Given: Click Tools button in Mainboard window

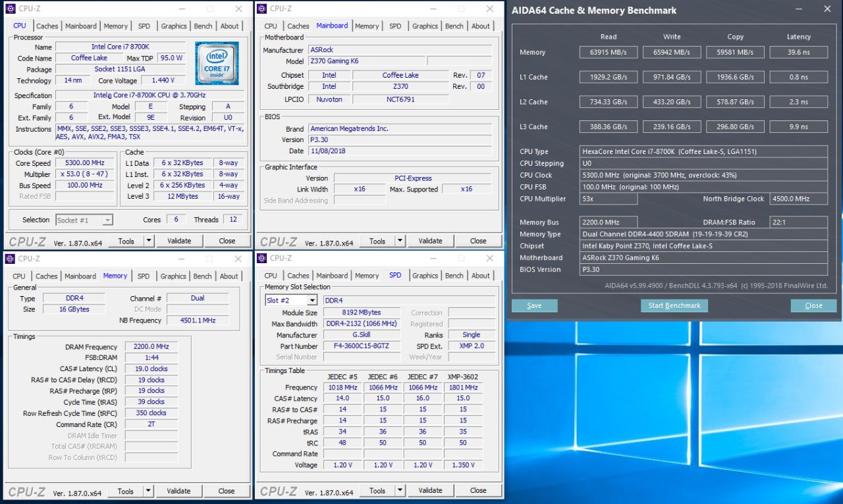Looking at the screenshot, I should (377, 241).
